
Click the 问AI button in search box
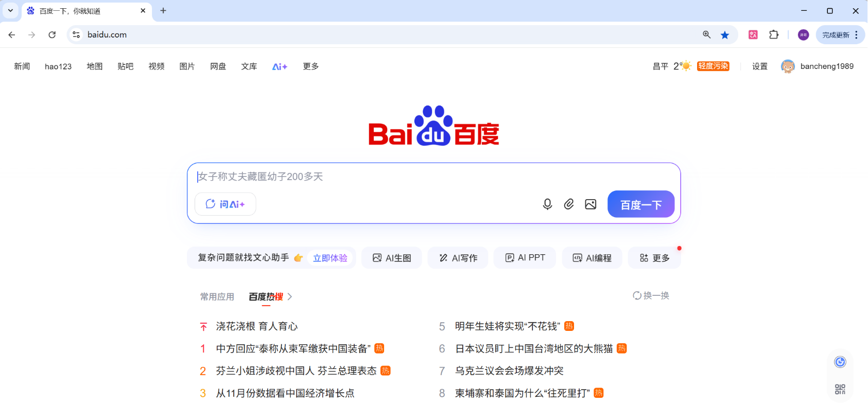click(225, 204)
